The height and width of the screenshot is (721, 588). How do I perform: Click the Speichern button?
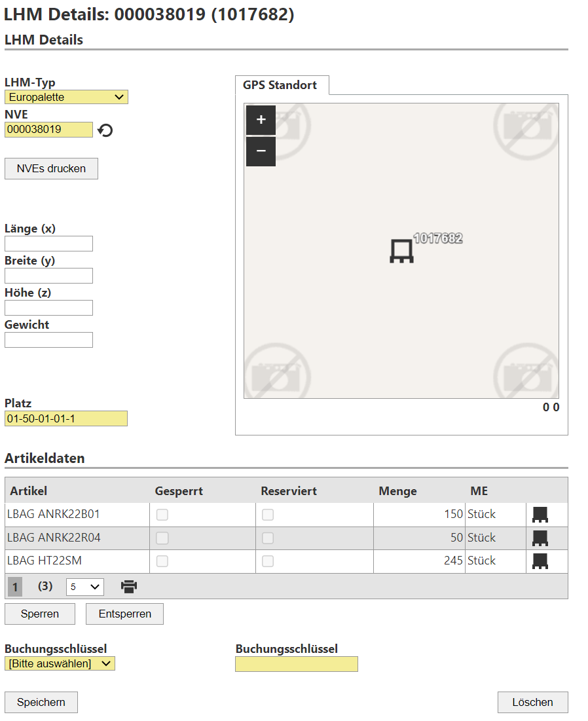click(x=41, y=702)
